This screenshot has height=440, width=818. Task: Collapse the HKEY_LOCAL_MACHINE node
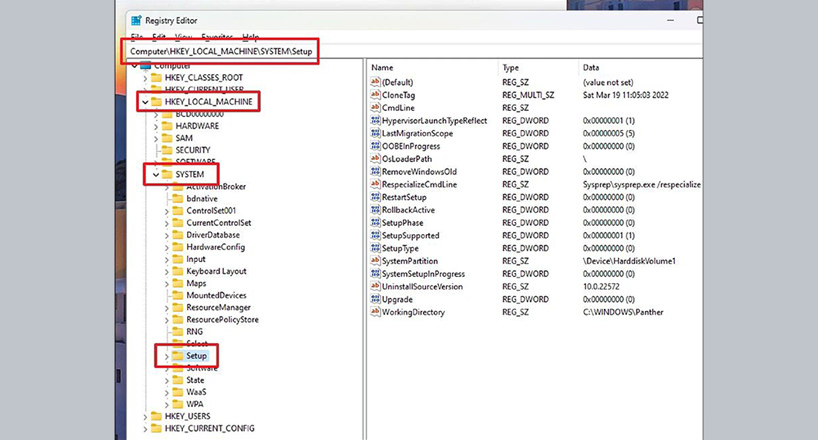(145, 102)
